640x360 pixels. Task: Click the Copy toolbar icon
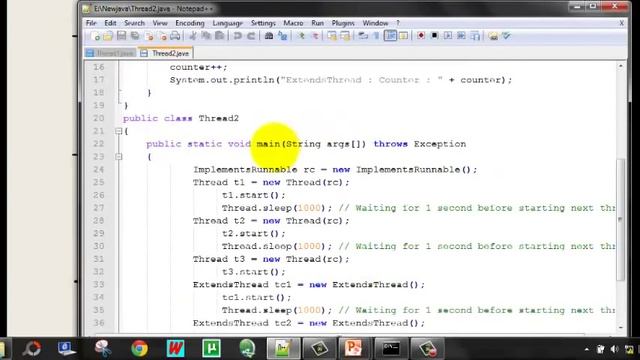click(206, 36)
